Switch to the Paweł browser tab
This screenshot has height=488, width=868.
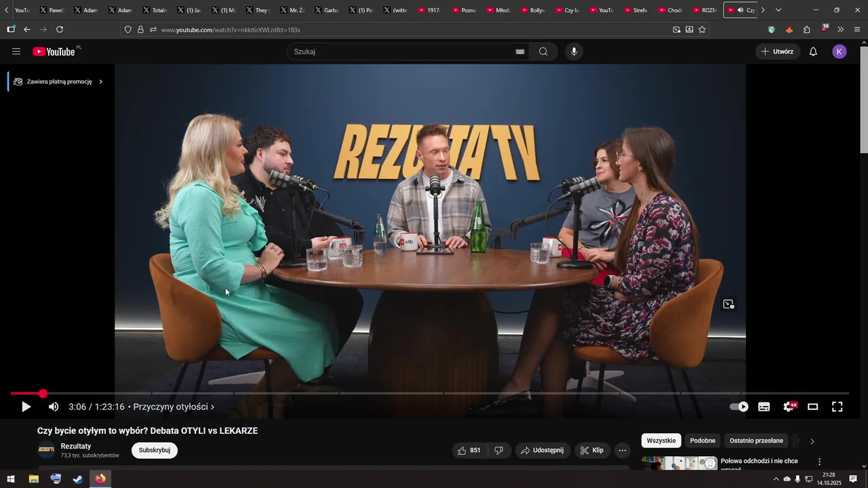pos(52,10)
